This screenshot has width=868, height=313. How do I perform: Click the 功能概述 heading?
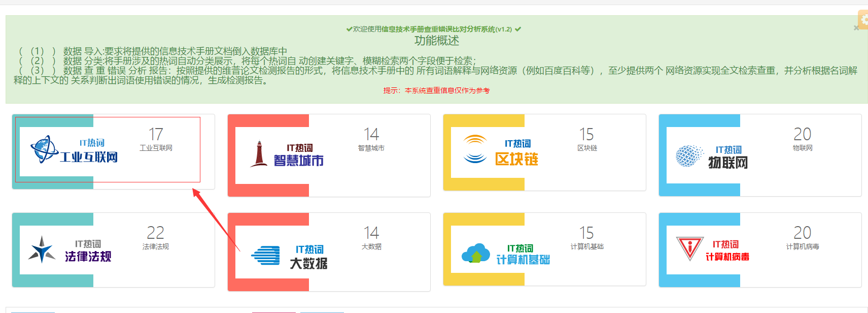coord(437,41)
